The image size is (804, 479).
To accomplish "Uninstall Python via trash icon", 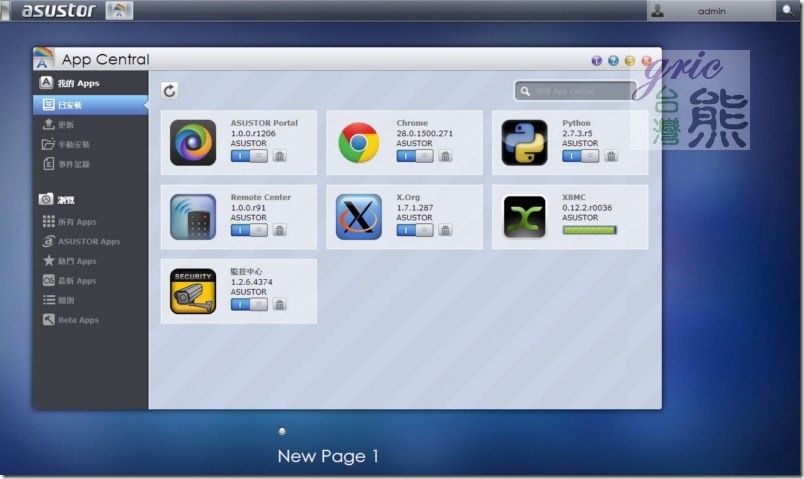I will pyautogui.click(x=611, y=156).
